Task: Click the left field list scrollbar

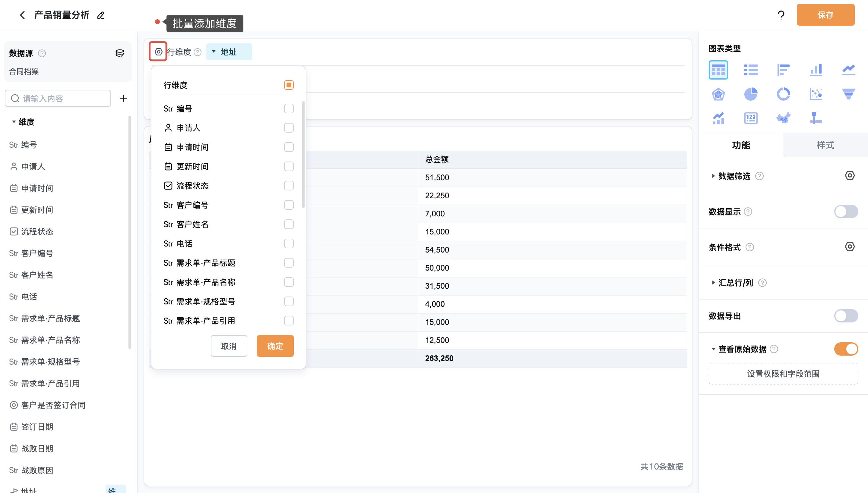Action: tap(129, 232)
